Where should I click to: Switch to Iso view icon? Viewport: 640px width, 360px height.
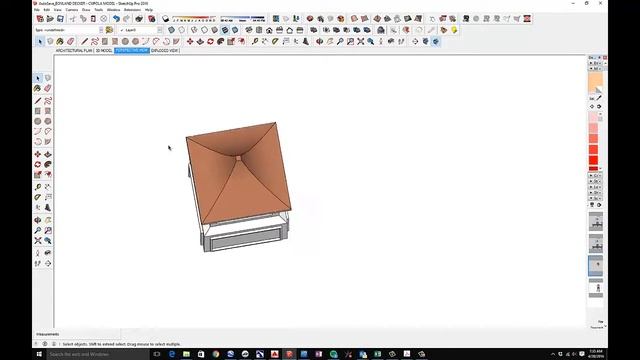[x=249, y=30]
